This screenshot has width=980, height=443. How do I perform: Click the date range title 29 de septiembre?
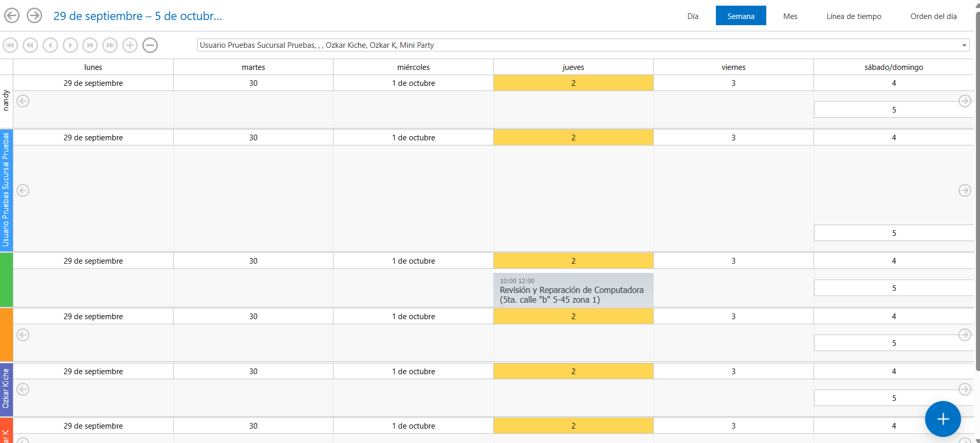tap(138, 16)
